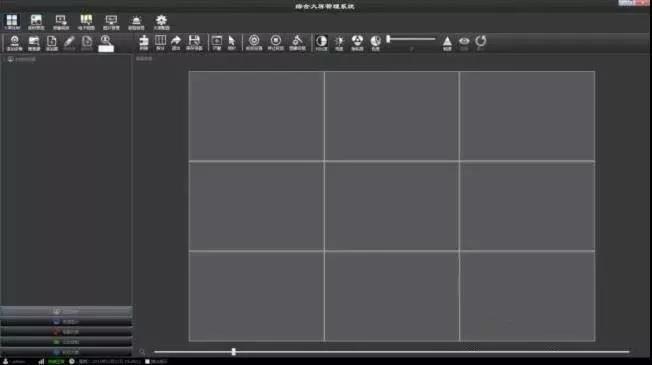
Task: Expand the green-icon accordion section in sidebar
Action: (66, 342)
